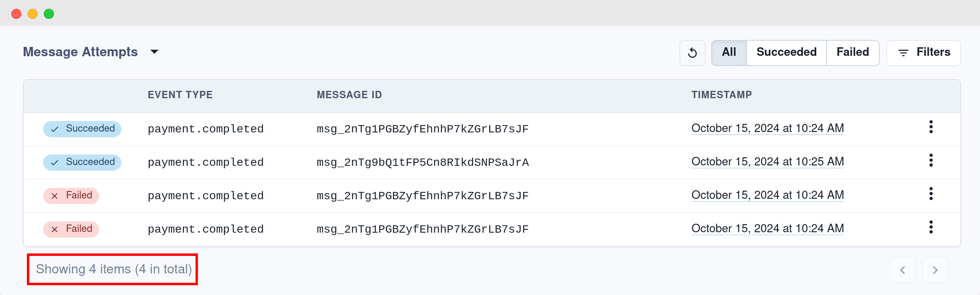Click the previous page chevron arrow
980x295 pixels.
coord(903,270)
